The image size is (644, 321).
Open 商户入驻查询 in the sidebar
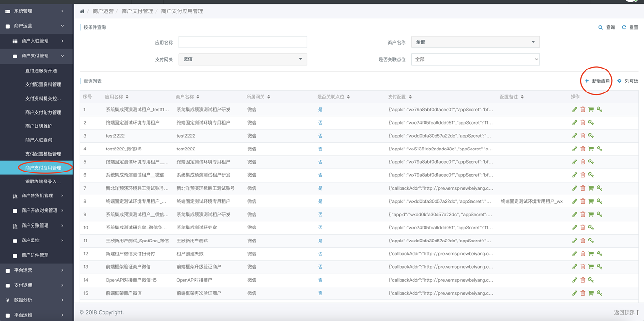click(39, 140)
